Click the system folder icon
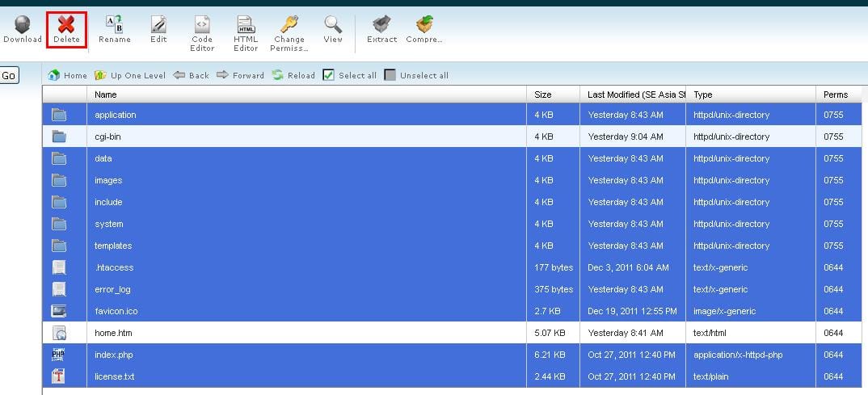 click(59, 224)
